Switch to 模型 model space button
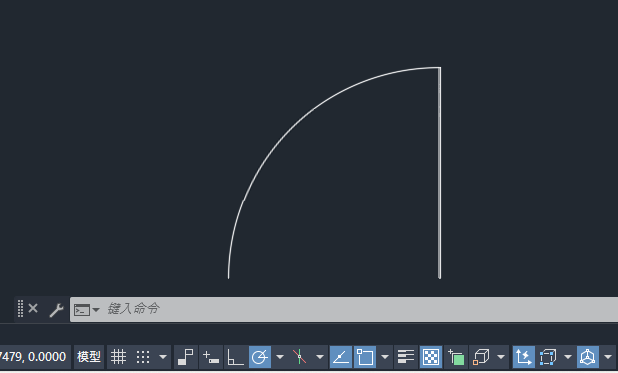618x373 pixels. coord(89,357)
